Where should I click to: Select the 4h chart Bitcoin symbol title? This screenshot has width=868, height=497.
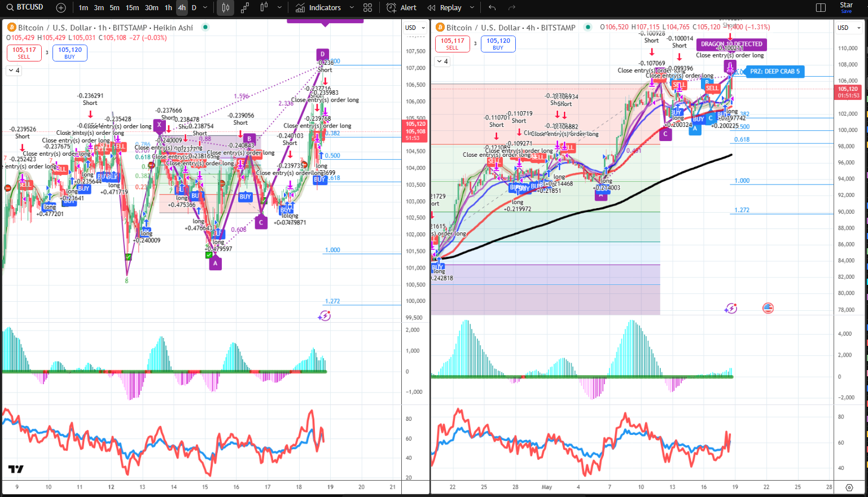pos(511,28)
